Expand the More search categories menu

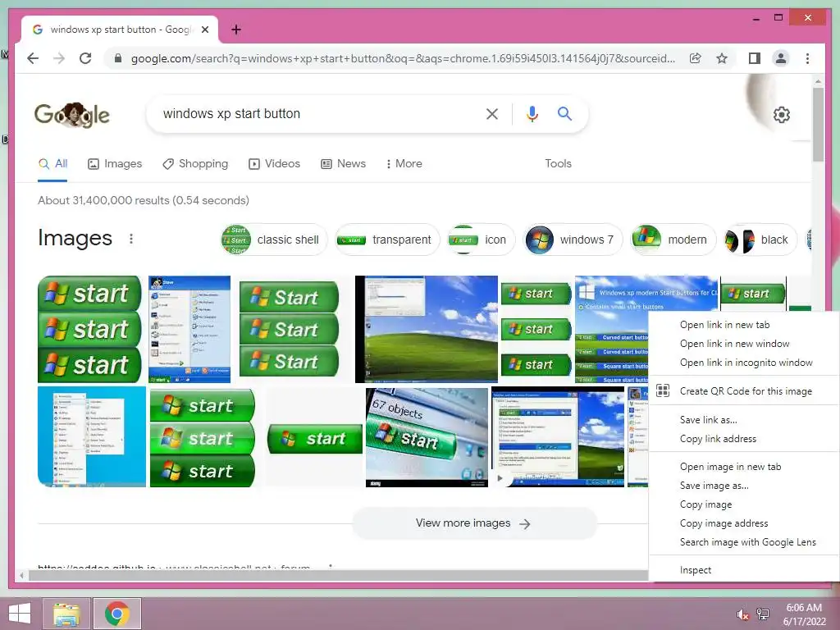click(404, 164)
